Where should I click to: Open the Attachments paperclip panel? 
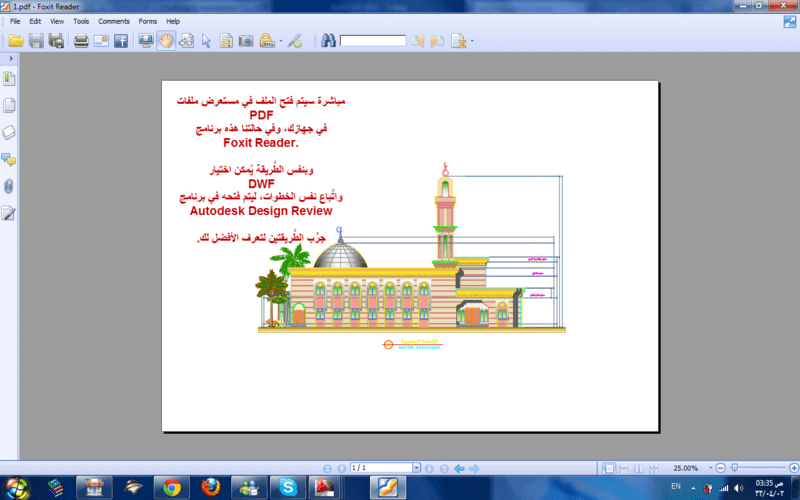(x=9, y=186)
